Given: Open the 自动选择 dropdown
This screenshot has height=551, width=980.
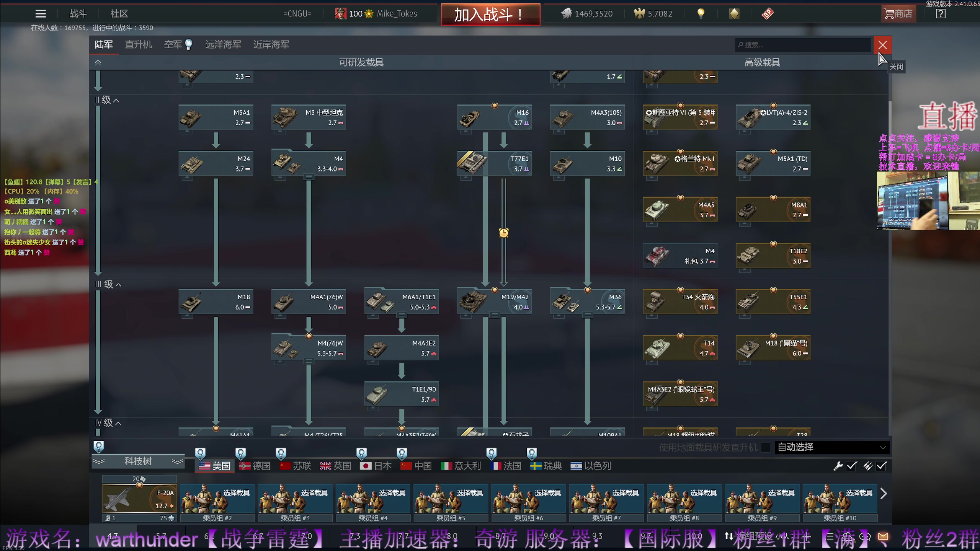Looking at the screenshot, I should point(832,447).
